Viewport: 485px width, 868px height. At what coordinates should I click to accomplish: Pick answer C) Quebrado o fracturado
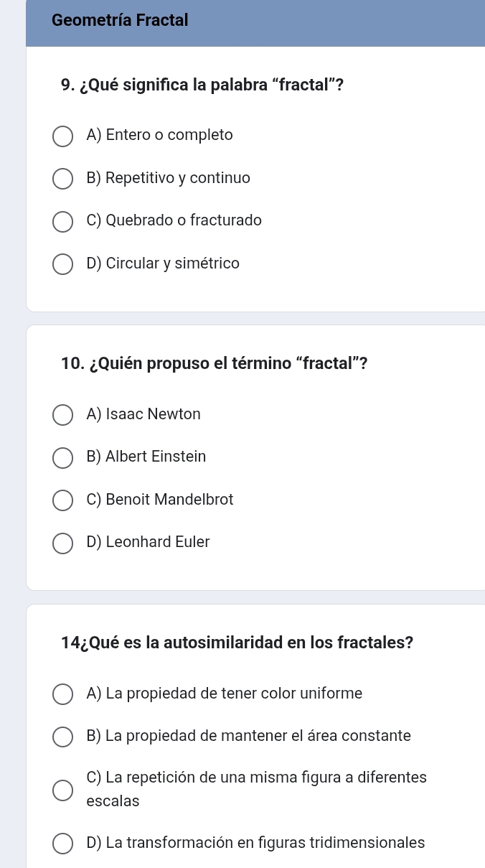pyautogui.click(x=63, y=222)
